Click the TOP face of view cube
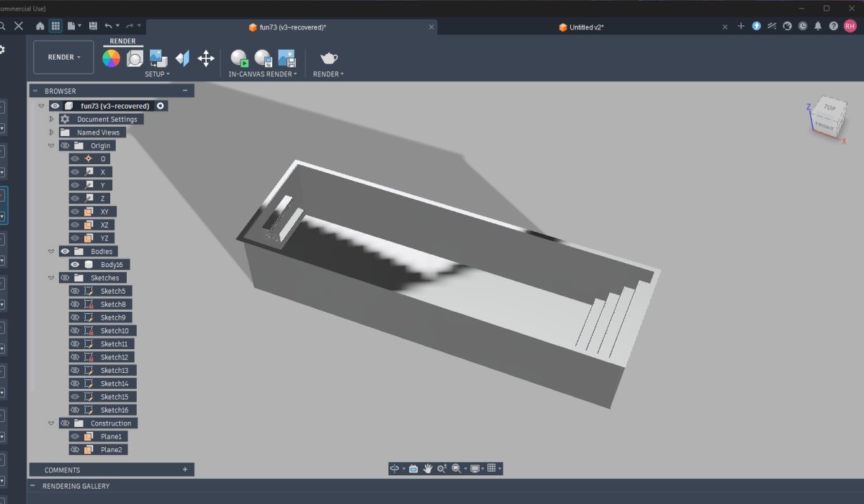The image size is (864, 504). 829,107
